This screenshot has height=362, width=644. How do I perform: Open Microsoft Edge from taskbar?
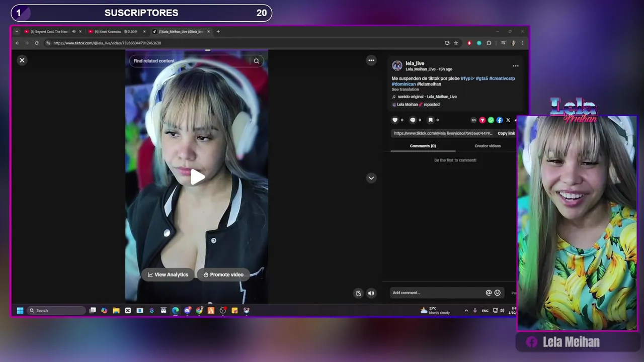[x=176, y=311]
